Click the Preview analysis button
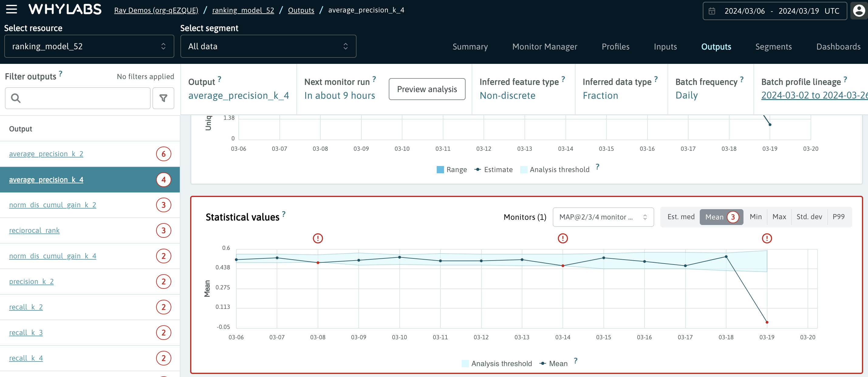This screenshot has width=868, height=377. tap(427, 89)
